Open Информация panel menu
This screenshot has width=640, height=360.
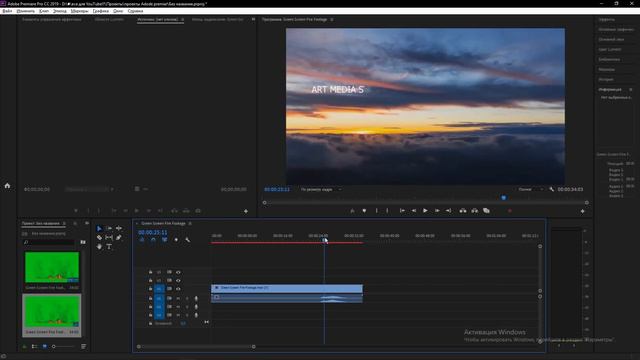pyautogui.click(x=631, y=89)
